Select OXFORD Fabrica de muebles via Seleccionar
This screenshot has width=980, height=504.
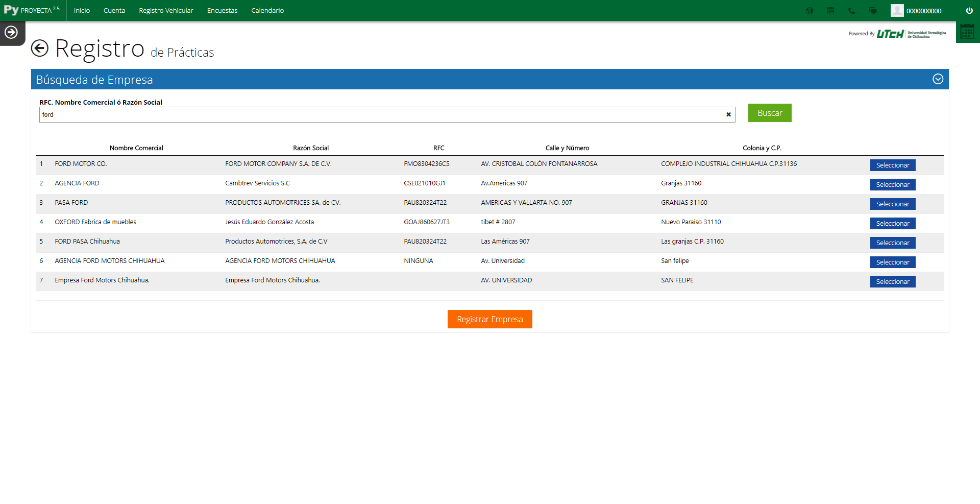click(893, 224)
